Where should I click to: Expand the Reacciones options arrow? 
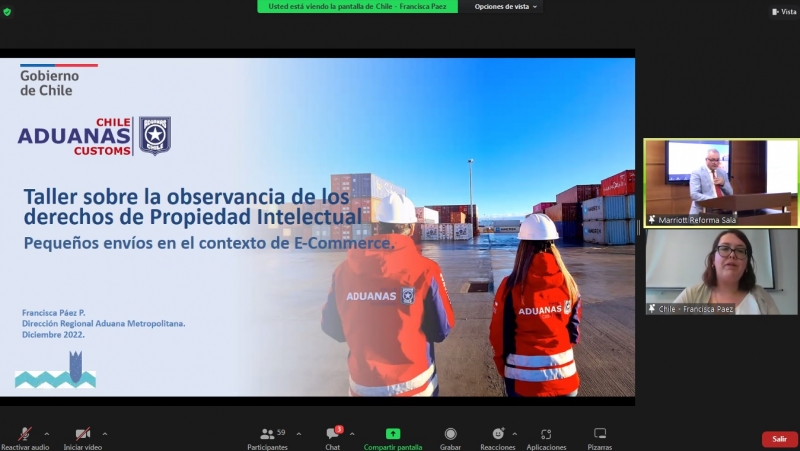pos(515,434)
